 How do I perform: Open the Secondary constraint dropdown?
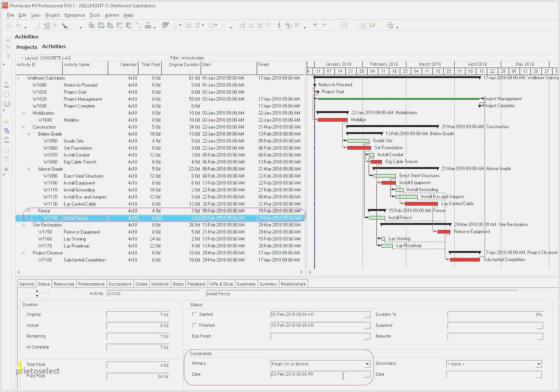[x=539, y=364]
